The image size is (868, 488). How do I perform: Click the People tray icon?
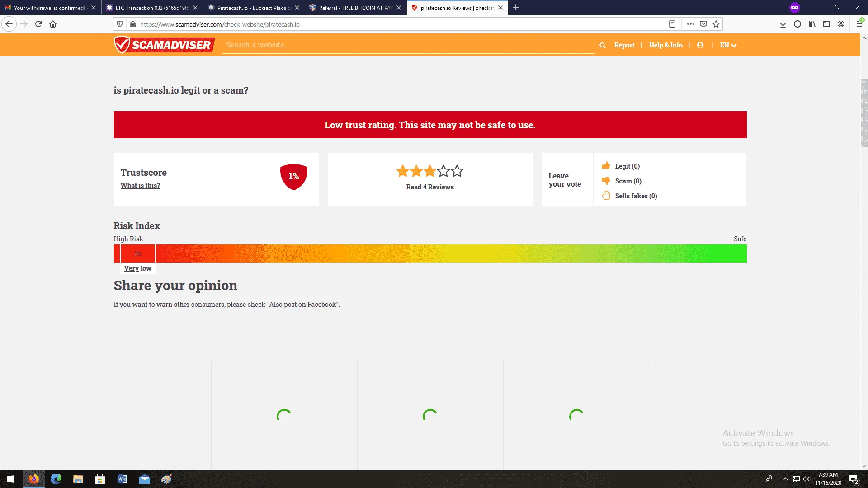point(769,479)
